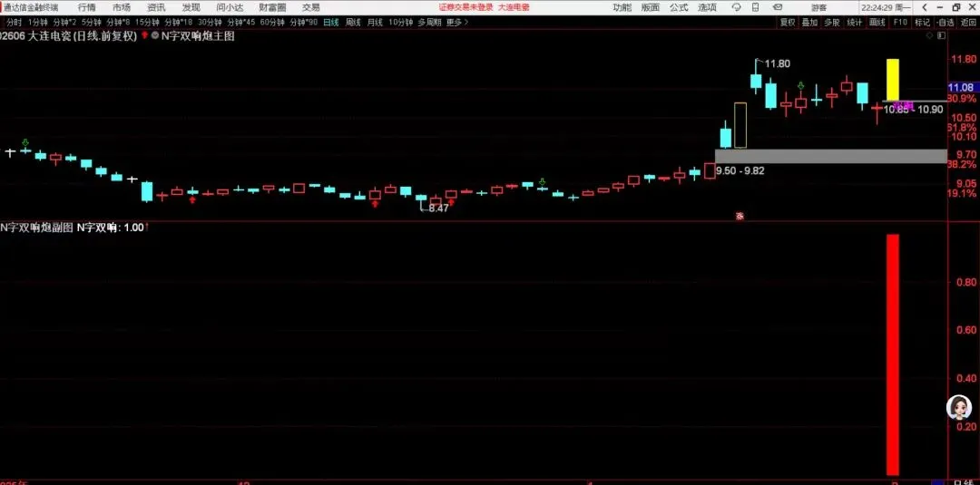Click the grey round icon before N字双响炮主图
Viewport: 980px width, 485px height.
(x=154, y=35)
